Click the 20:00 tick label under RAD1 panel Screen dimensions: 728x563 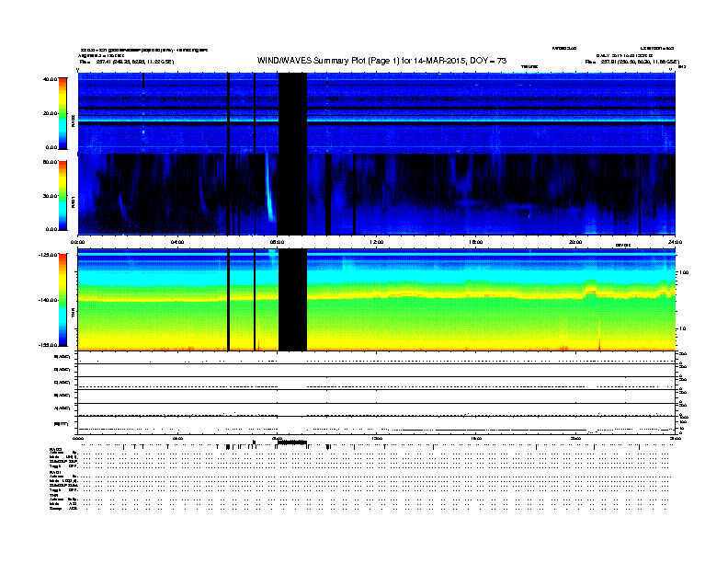tap(575, 242)
